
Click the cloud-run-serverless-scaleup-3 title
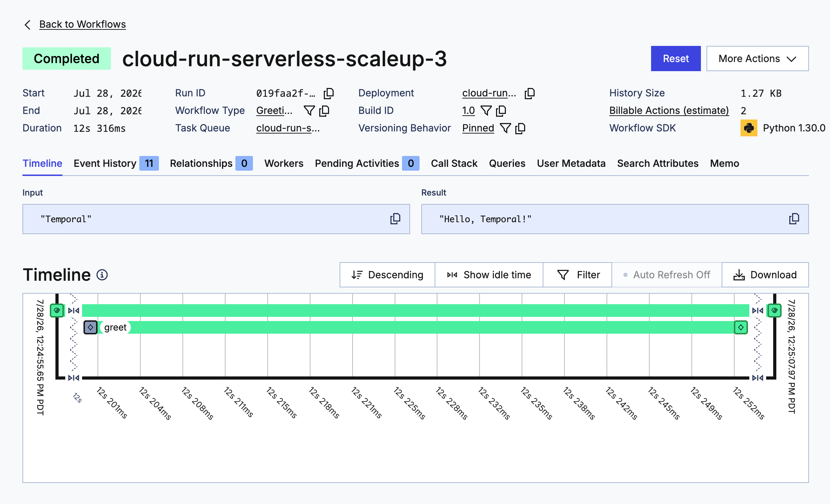click(285, 59)
